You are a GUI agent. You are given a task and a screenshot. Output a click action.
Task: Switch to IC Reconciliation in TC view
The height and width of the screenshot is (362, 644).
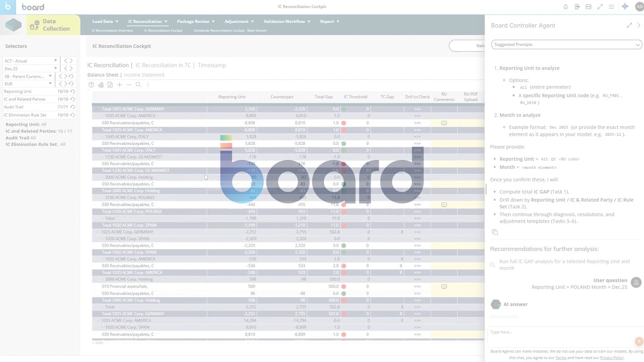click(163, 65)
